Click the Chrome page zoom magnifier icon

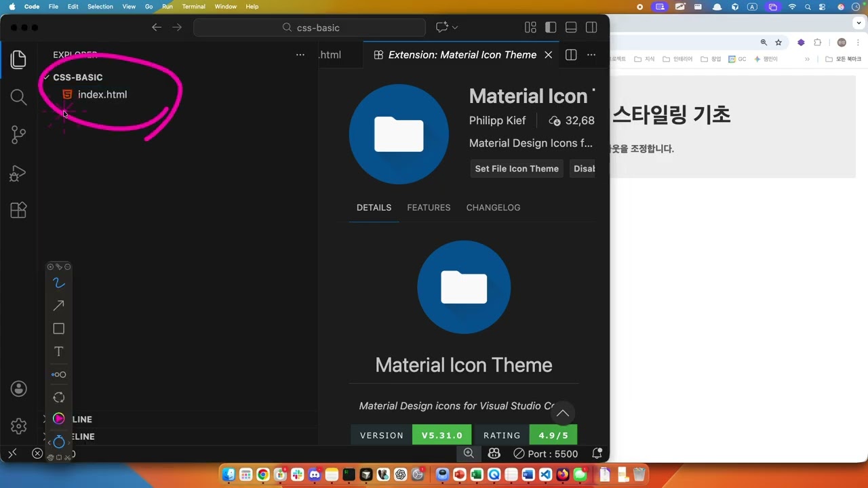click(x=764, y=42)
